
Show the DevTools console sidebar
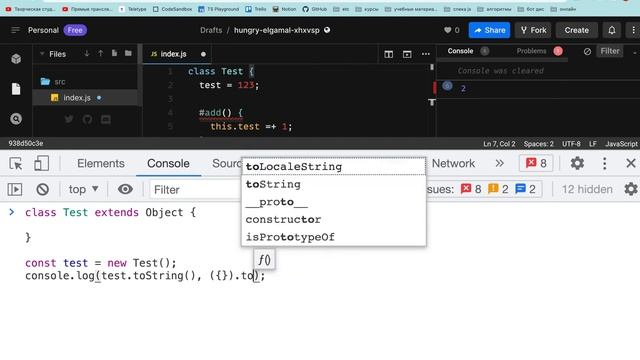coord(15,189)
